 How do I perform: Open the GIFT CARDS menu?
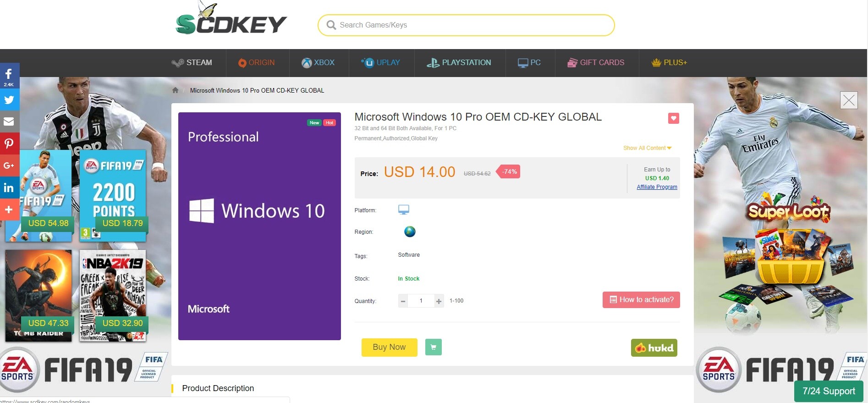(x=596, y=63)
